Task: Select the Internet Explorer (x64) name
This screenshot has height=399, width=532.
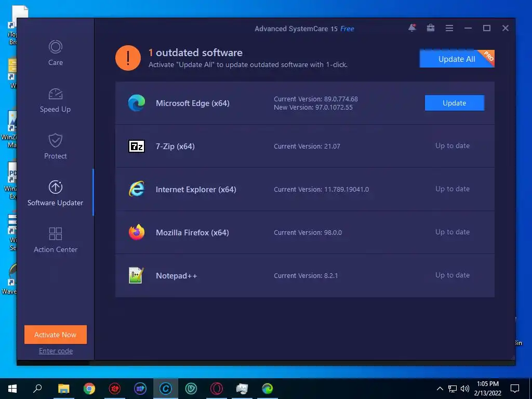Action: [196, 189]
